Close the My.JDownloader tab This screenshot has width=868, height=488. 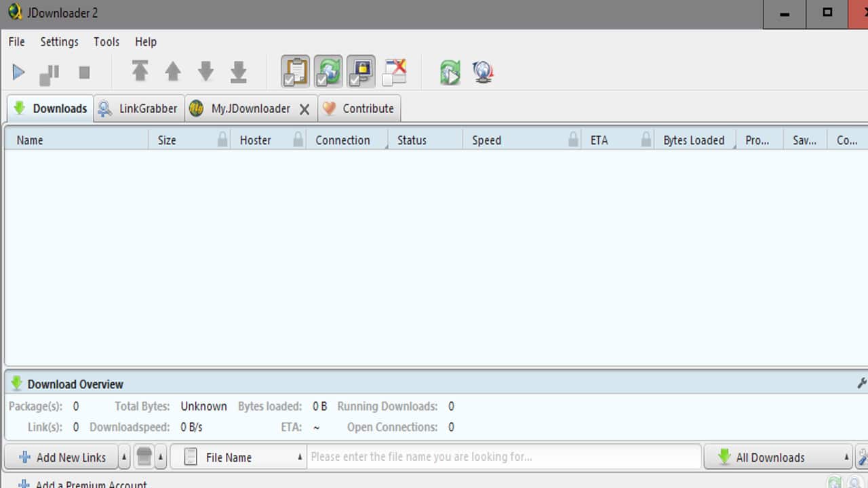(304, 109)
